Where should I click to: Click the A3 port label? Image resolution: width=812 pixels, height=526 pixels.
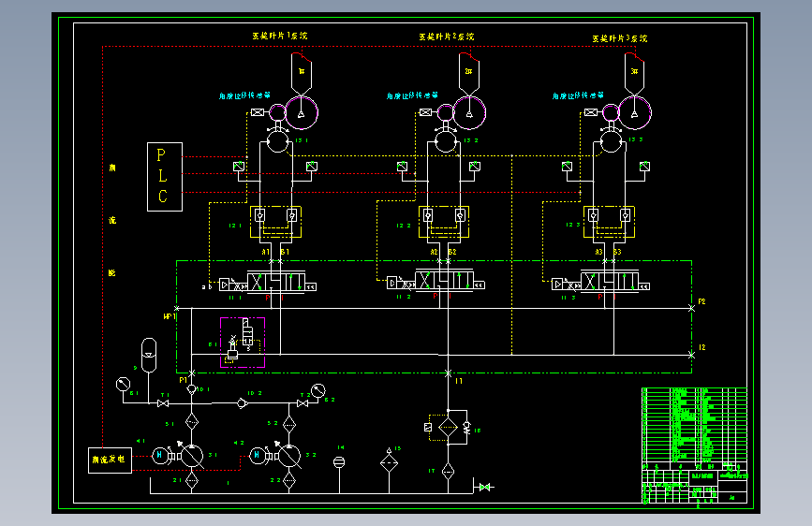(598, 252)
